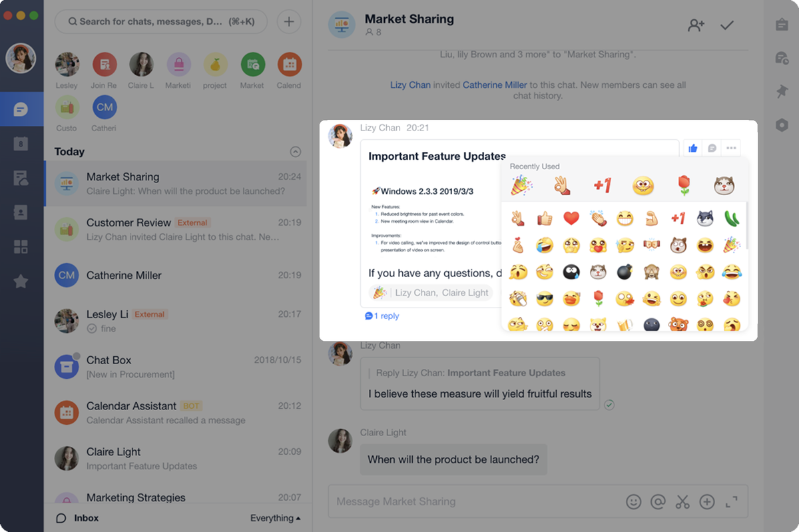Image resolution: width=799 pixels, height=532 pixels.
Task: Open the reply-in-thread icon on the message
Action: [x=712, y=148]
